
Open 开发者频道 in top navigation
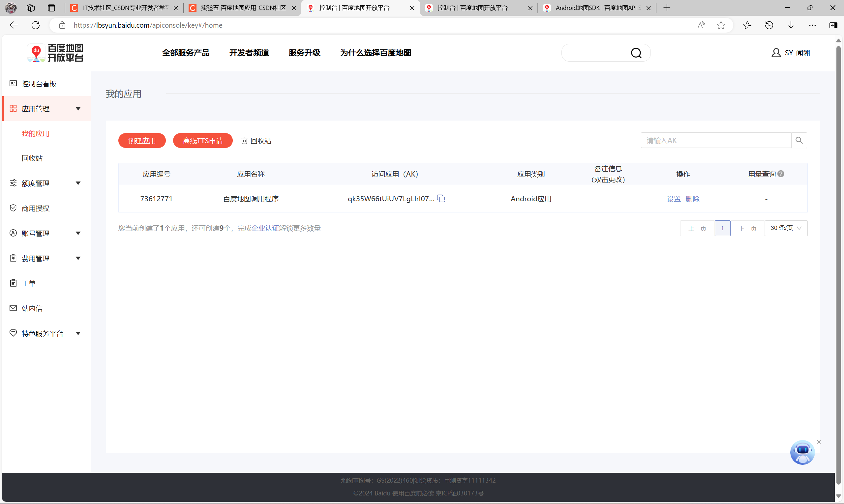point(249,53)
